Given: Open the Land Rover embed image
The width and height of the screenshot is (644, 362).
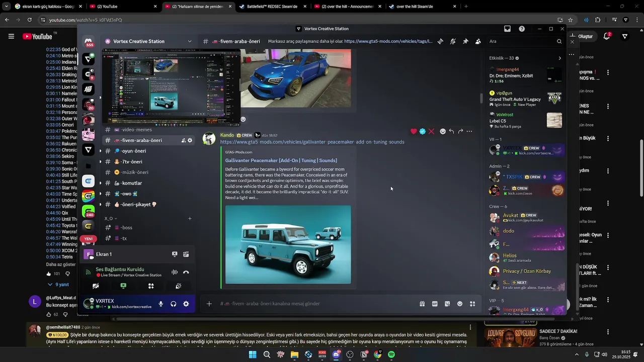Looking at the screenshot, I should (x=288, y=245).
